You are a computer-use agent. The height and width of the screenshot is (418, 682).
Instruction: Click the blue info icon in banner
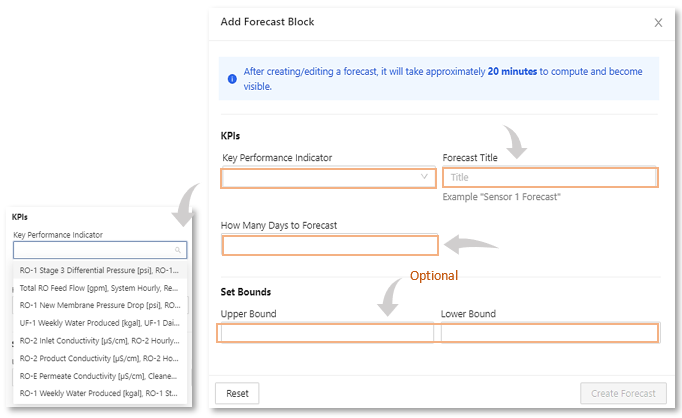232,78
